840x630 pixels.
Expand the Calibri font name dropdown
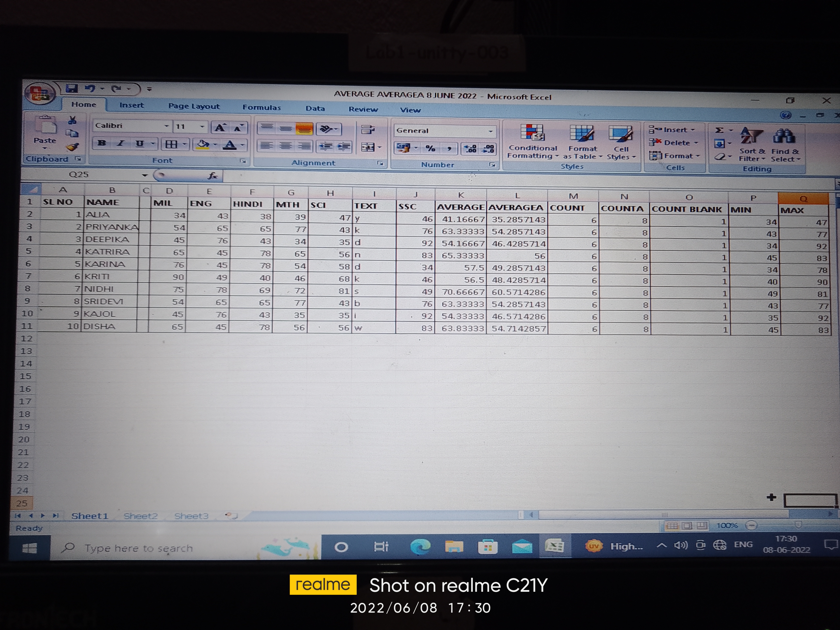[x=166, y=126]
